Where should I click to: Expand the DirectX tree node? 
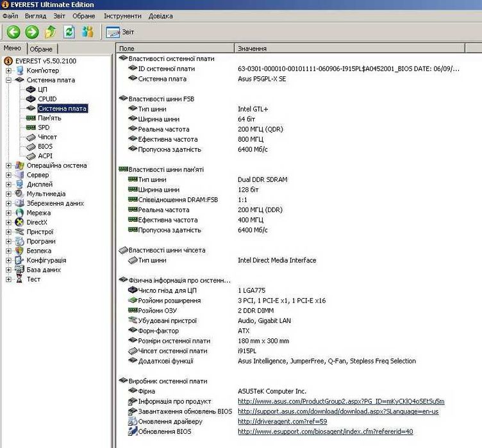coord(8,222)
